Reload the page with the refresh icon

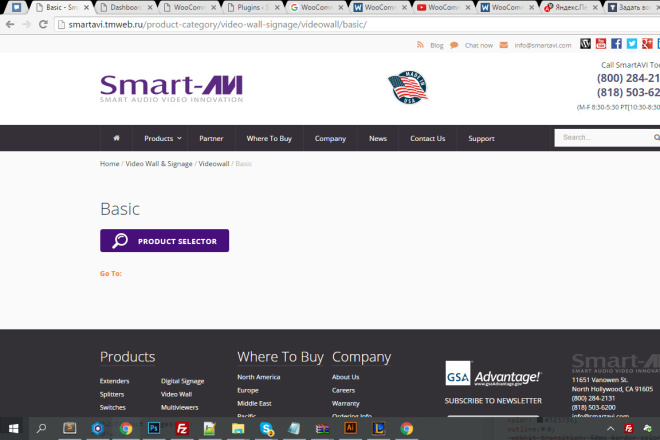43,24
